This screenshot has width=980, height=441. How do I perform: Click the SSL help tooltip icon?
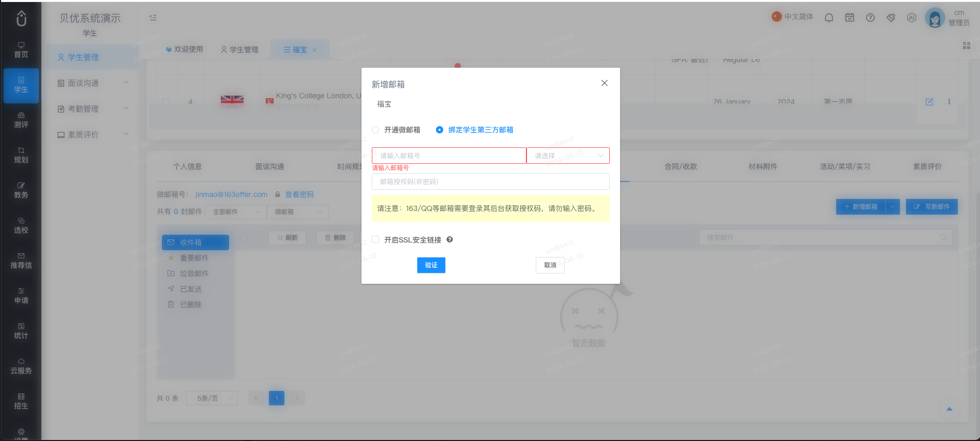pyautogui.click(x=450, y=239)
